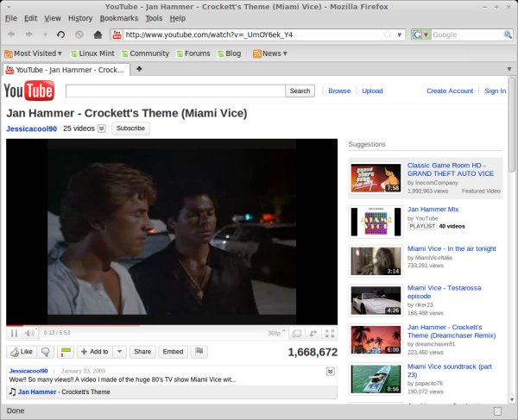Reload the page using the toolbar
Viewport: 518px width, 420px height.
(60, 34)
